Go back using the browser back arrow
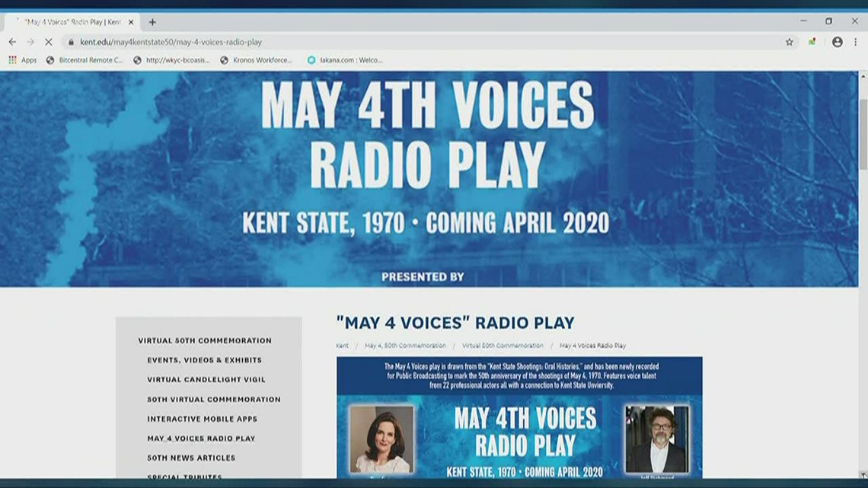Viewport: 868px width, 488px height. point(12,42)
